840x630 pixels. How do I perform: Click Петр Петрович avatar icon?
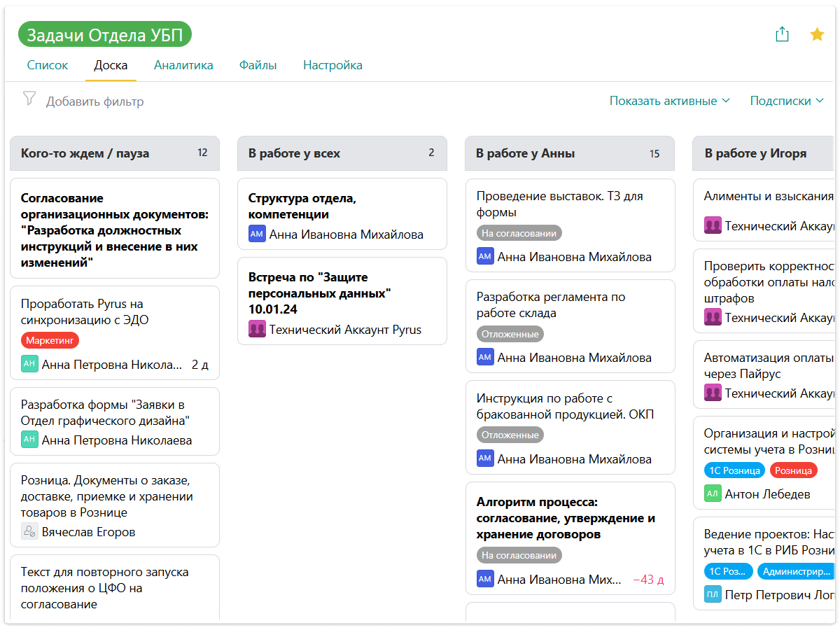(713, 595)
